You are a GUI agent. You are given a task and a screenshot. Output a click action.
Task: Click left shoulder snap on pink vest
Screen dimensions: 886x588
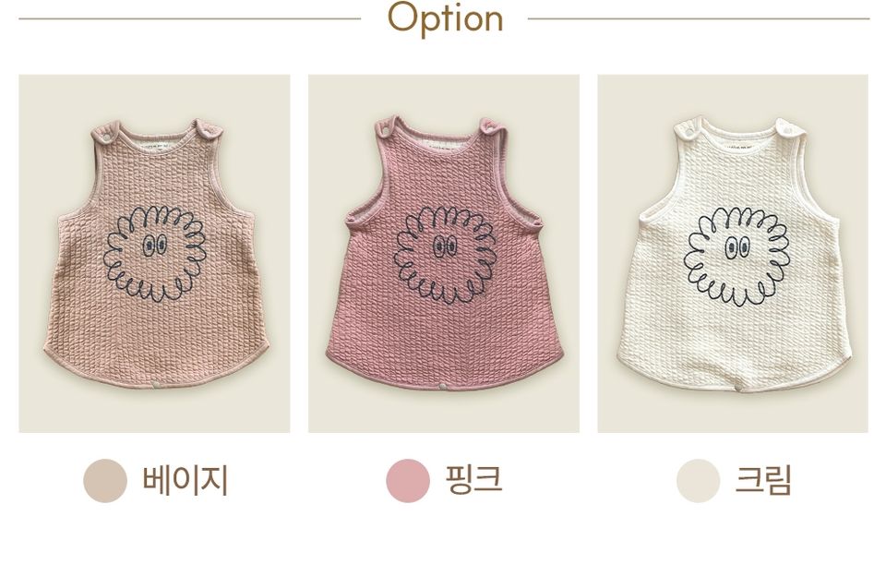386,130
